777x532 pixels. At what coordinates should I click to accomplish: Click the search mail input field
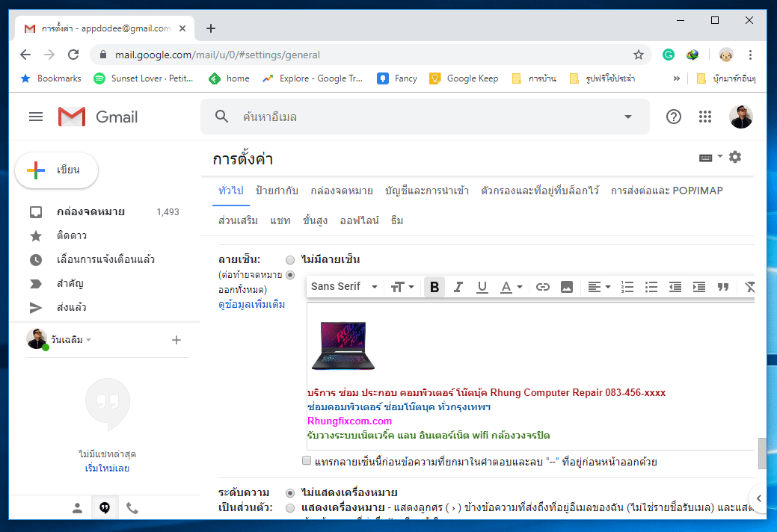(426, 117)
